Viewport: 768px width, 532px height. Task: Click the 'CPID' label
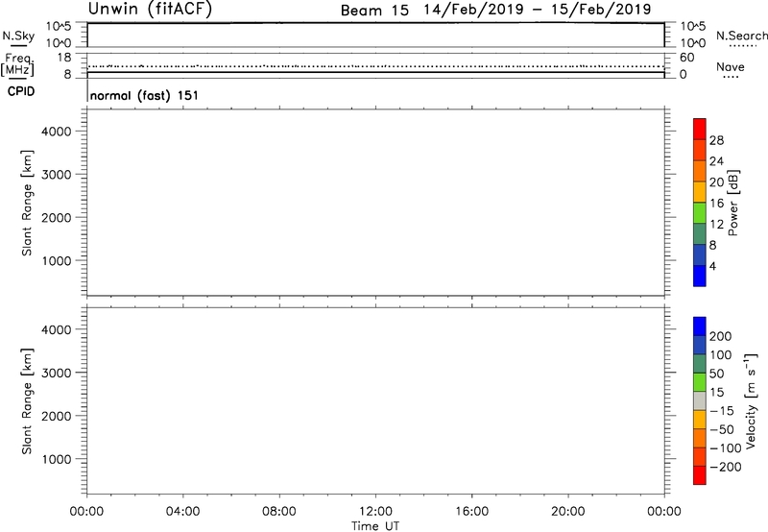coord(21,91)
